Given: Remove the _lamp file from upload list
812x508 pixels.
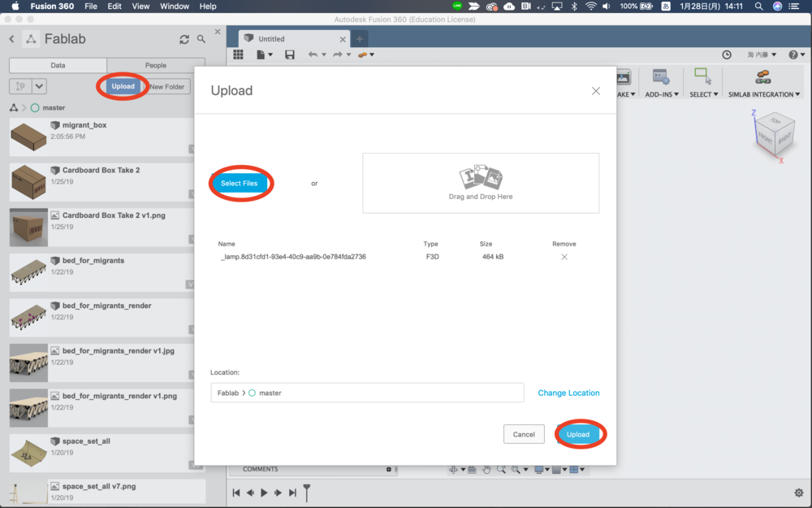Looking at the screenshot, I should tap(564, 257).
